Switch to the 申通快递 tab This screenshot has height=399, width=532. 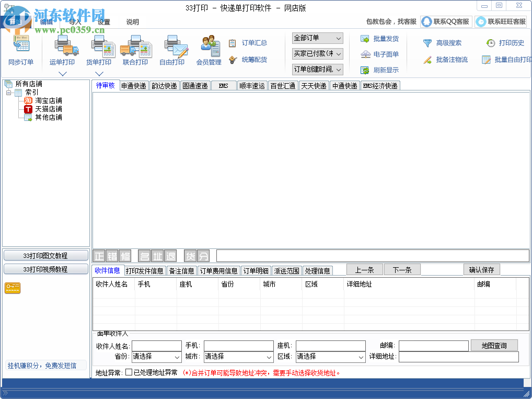coord(133,85)
